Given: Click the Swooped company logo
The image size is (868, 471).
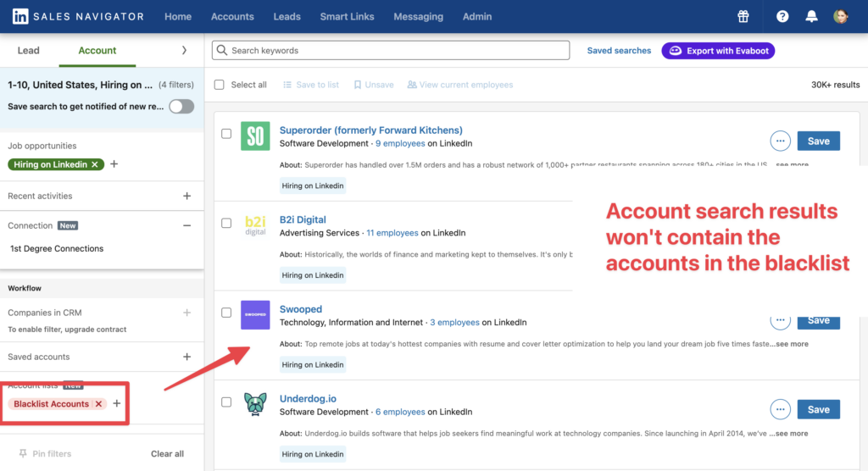Looking at the screenshot, I should [x=255, y=315].
